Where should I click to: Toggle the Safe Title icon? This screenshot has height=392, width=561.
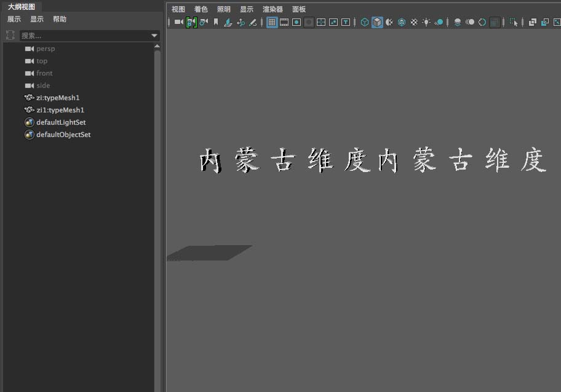pyautogui.click(x=346, y=22)
